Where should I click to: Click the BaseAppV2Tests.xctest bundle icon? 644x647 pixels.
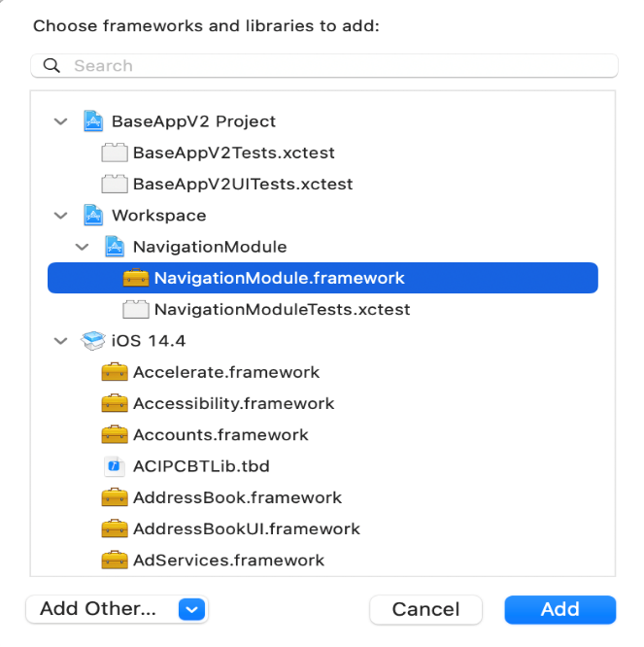click(115, 153)
